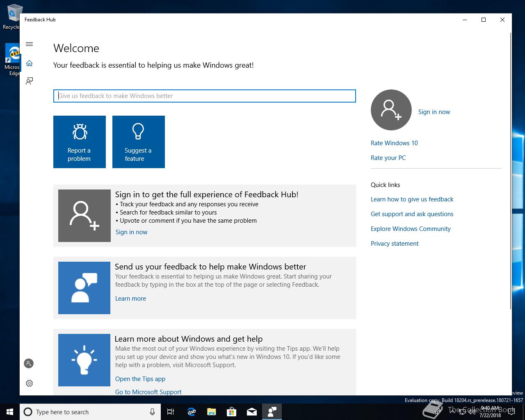Screen dimensions: 525x420
Task: Click the round grey sign-in avatar
Action: 391,110
